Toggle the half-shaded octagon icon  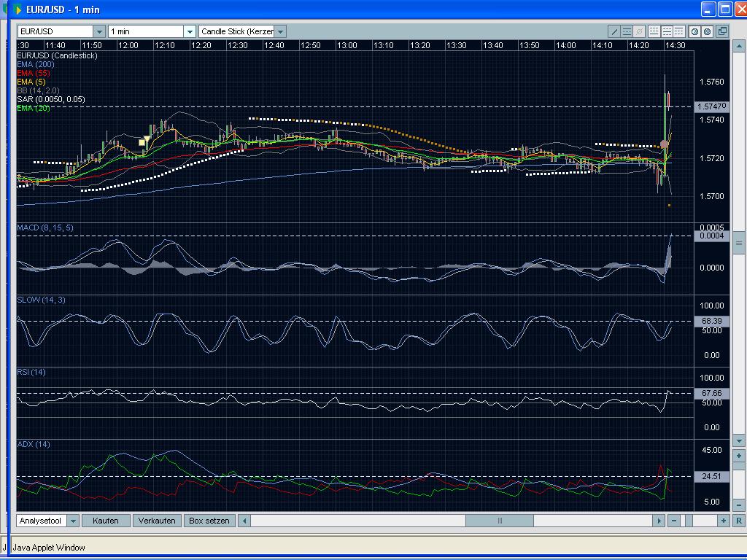(695, 31)
